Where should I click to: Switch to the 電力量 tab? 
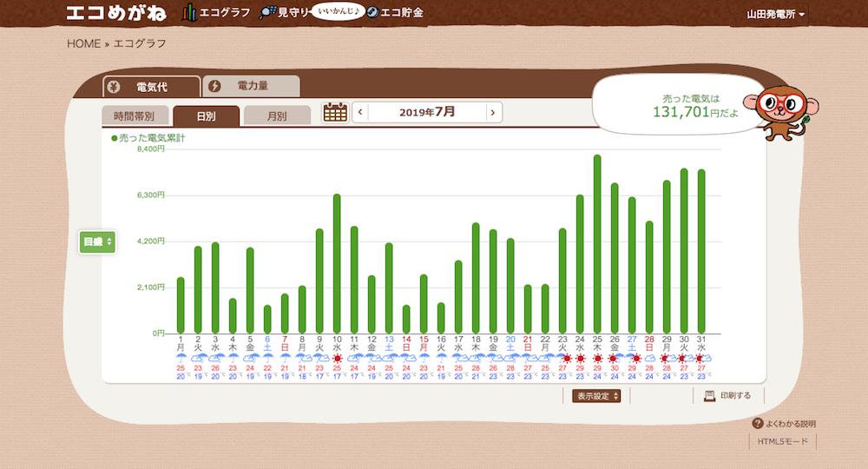coord(252,86)
